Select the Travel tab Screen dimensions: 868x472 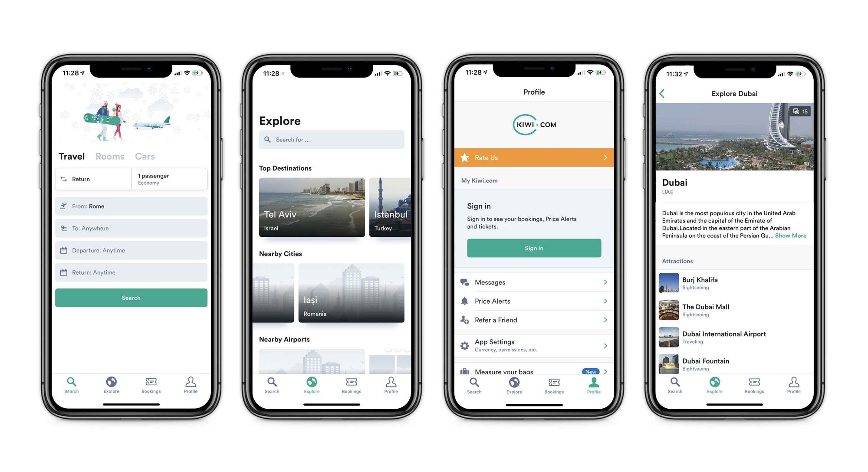pyautogui.click(x=70, y=156)
